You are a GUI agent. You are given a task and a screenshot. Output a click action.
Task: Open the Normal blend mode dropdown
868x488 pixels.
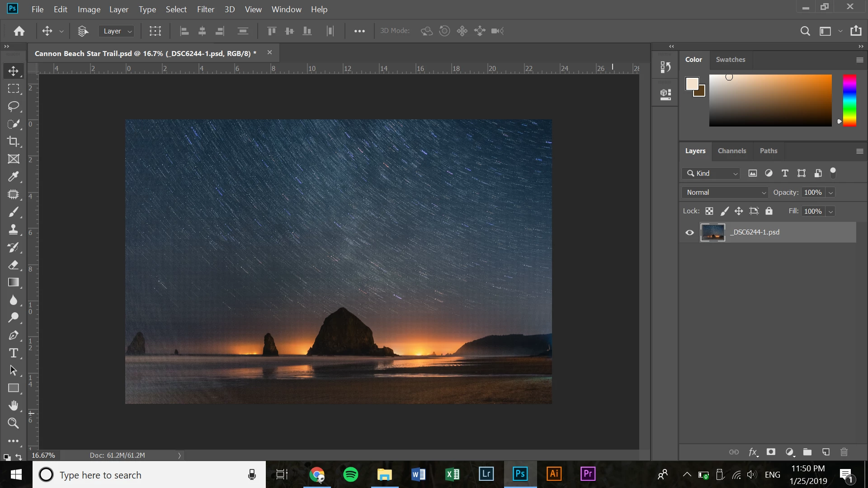[725, 192]
